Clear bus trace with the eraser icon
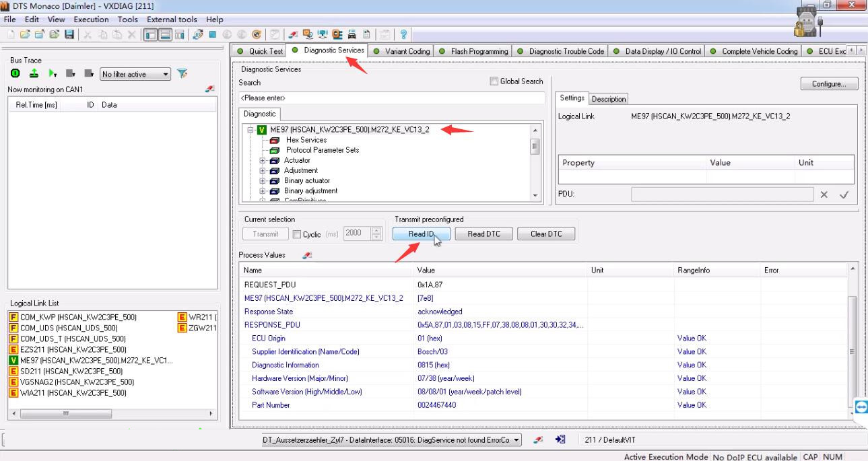Viewport: 868px width, 461px height. (x=209, y=89)
